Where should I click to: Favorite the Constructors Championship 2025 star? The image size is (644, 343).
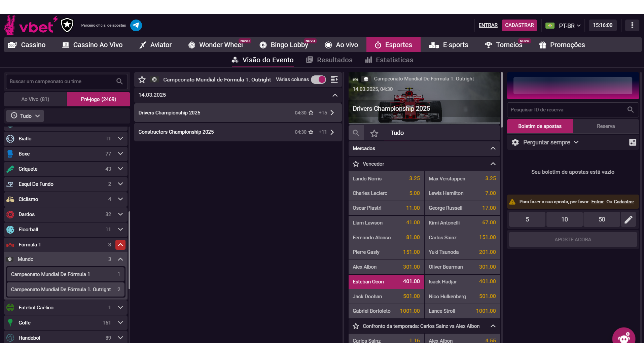click(311, 132)
